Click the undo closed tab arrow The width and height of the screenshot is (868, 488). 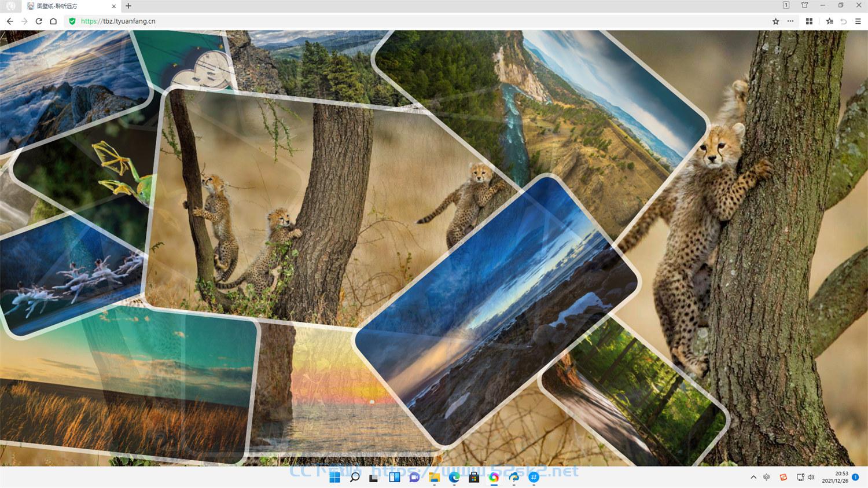[844, 21]
